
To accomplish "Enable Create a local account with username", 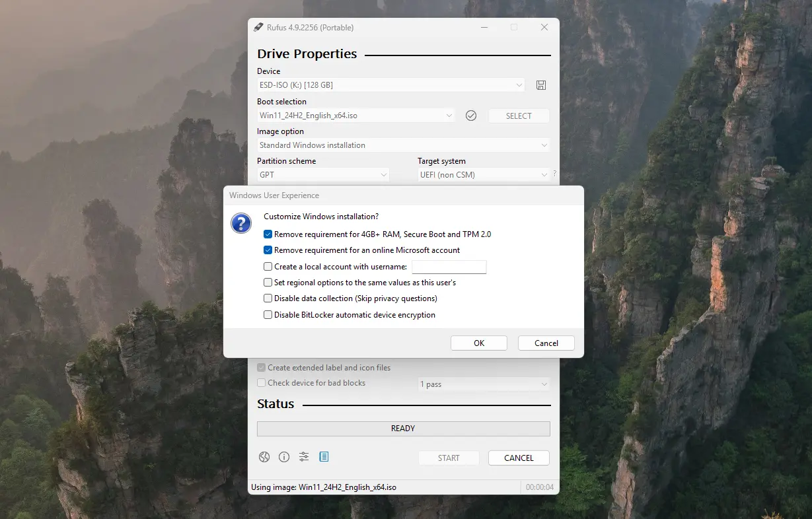I will click(x=268, y=267).
